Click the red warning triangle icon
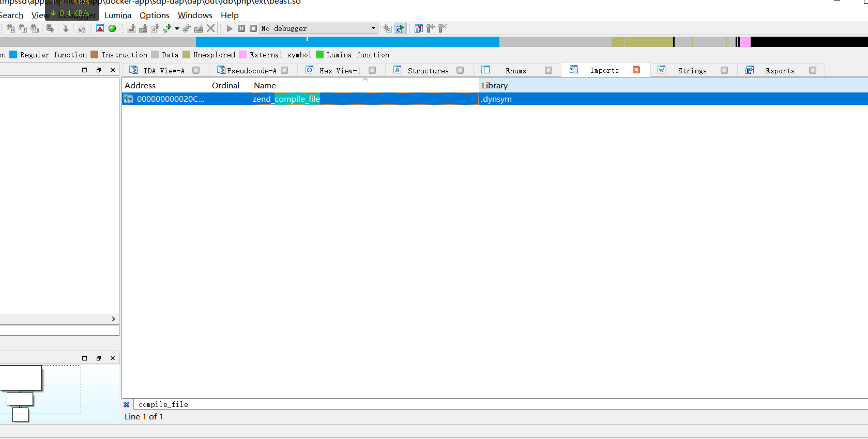Screen dimensions: 868x439 [x=100, y=28]
